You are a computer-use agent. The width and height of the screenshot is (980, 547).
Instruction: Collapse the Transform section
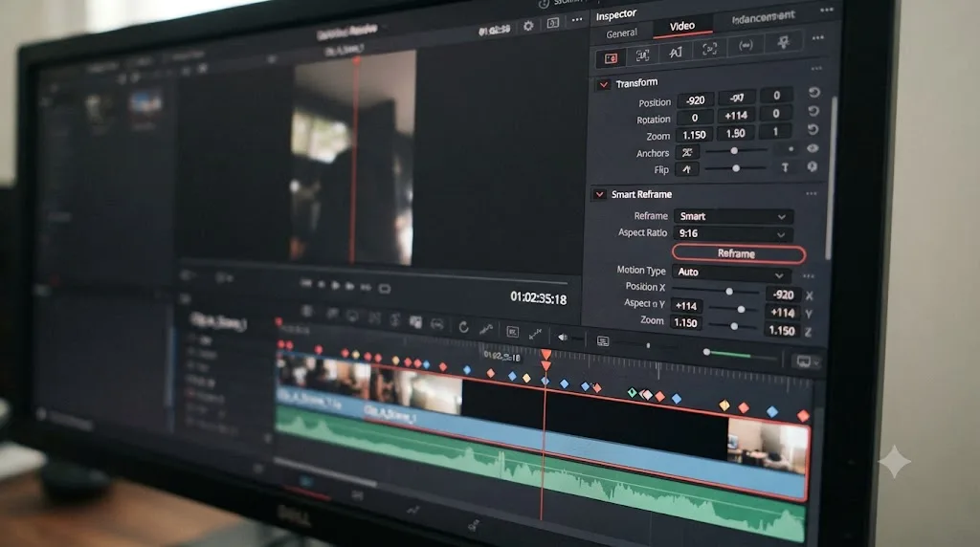[x=604, y=84]
